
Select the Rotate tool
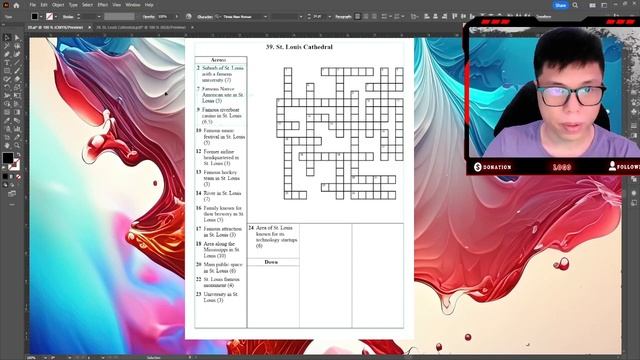7,87
